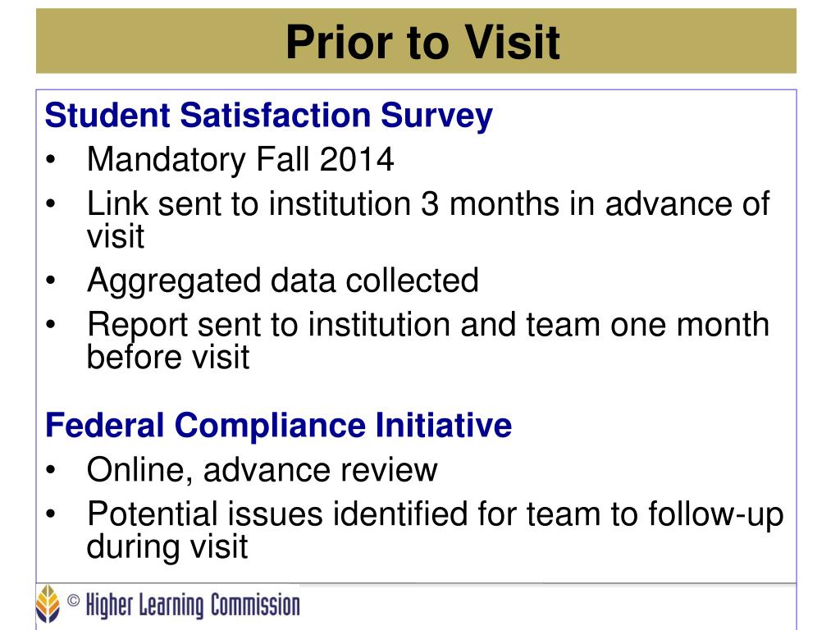This screenshot has width=840, height=630.
Task: Click the bullet dot before 'Link sent to institution'
Action: [x=51, y=203]
